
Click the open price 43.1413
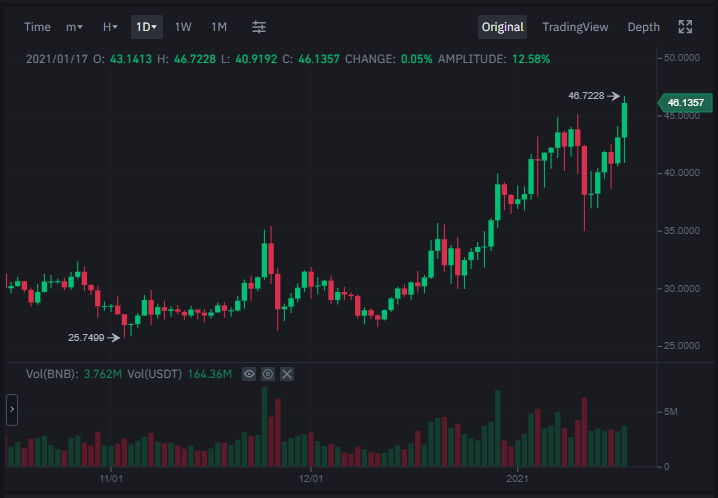(131, 59)
